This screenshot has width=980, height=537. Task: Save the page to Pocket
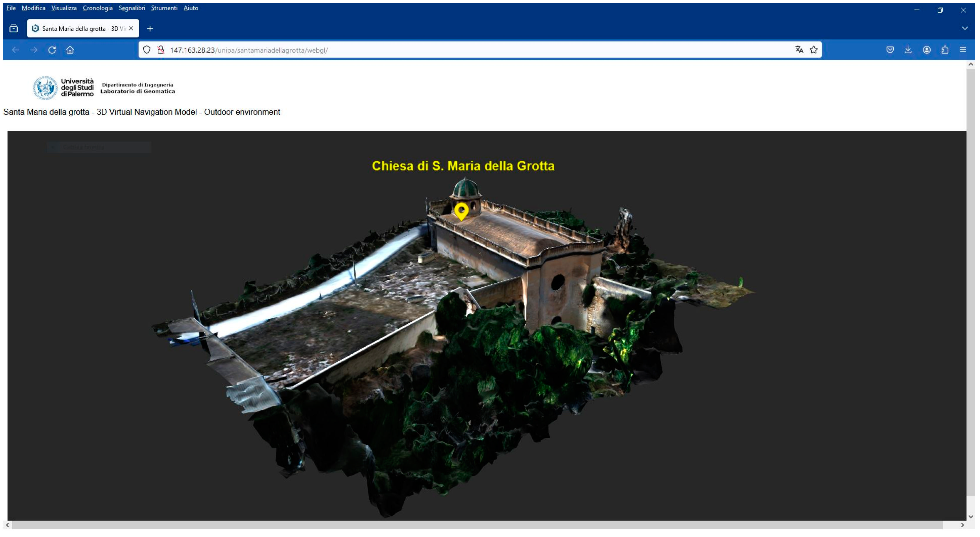890,50
